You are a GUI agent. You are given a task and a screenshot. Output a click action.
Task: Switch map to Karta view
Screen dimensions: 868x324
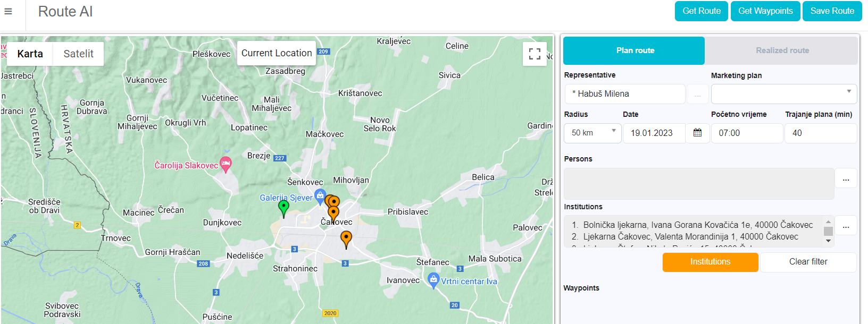pyautogui.click(x=30, y=54)
